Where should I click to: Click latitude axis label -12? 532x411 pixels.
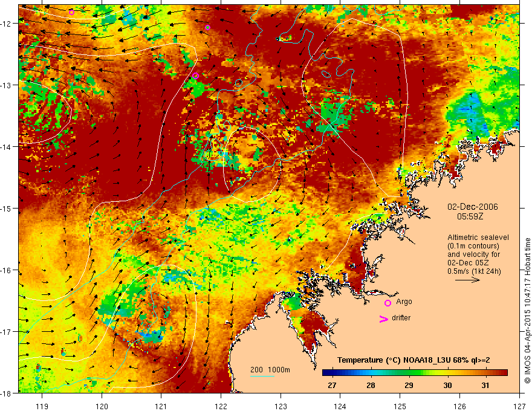[x=6, y=24]
